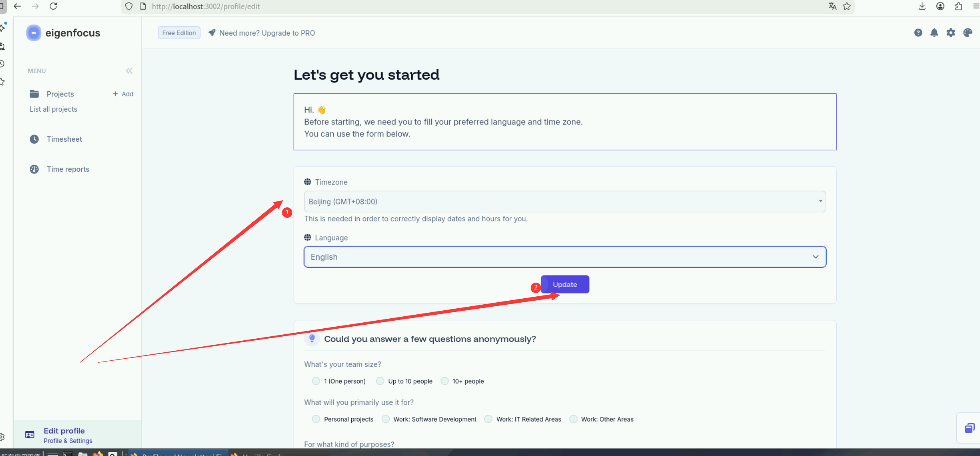Viewport: 980px width, 456px height.
Task: Open settings gear icon in header
Action: pos(951,33)
